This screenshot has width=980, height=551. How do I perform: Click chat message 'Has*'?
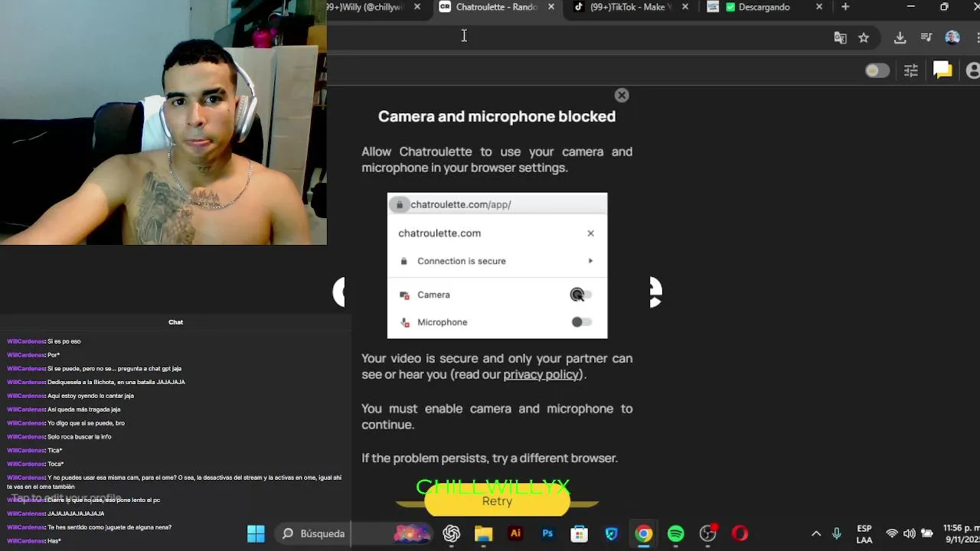click(x=54, y=541)
